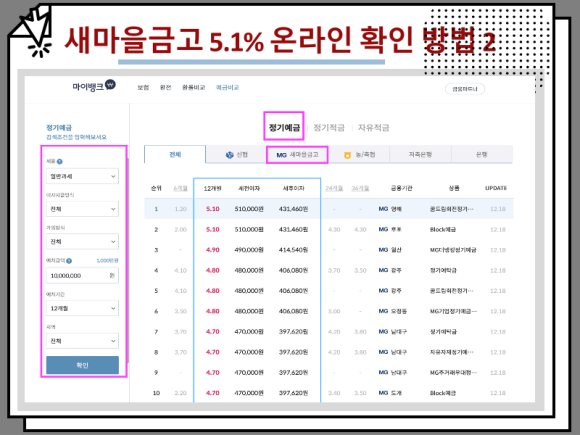Open the 보험 menu in top navigation
Screen dimensions: 580x435
[143, 88]
